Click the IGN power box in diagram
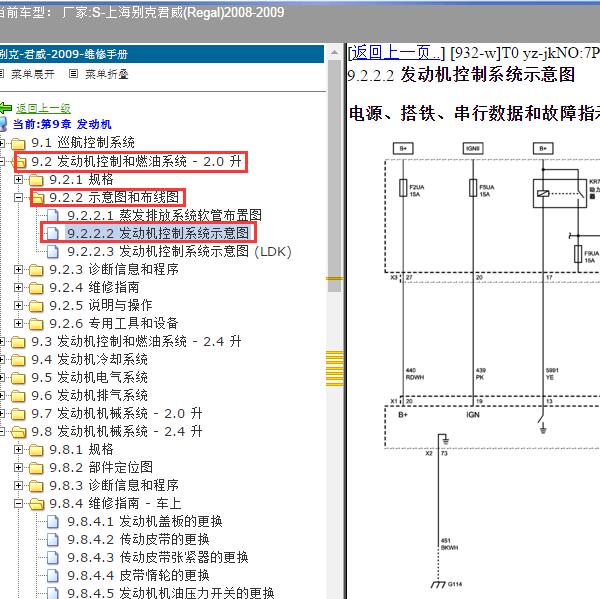 [473, 148]
